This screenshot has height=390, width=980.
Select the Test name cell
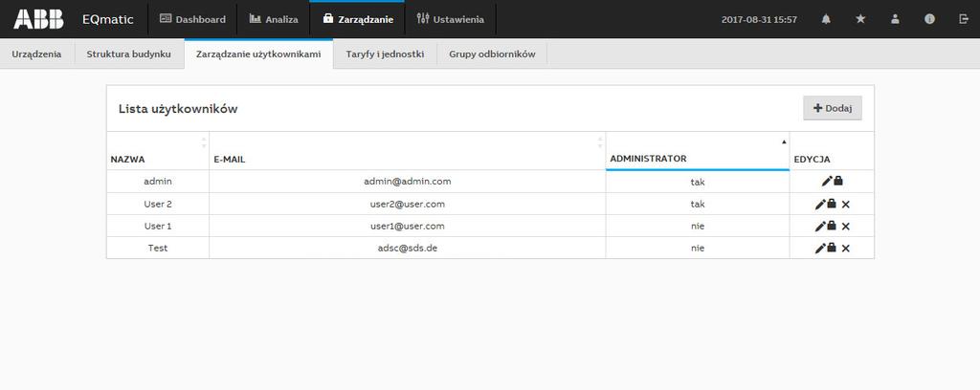coord(158,248)
